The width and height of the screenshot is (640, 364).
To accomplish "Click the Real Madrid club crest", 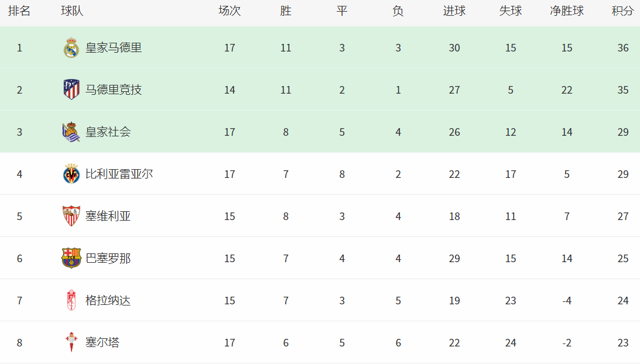I will tap(71, 48).
